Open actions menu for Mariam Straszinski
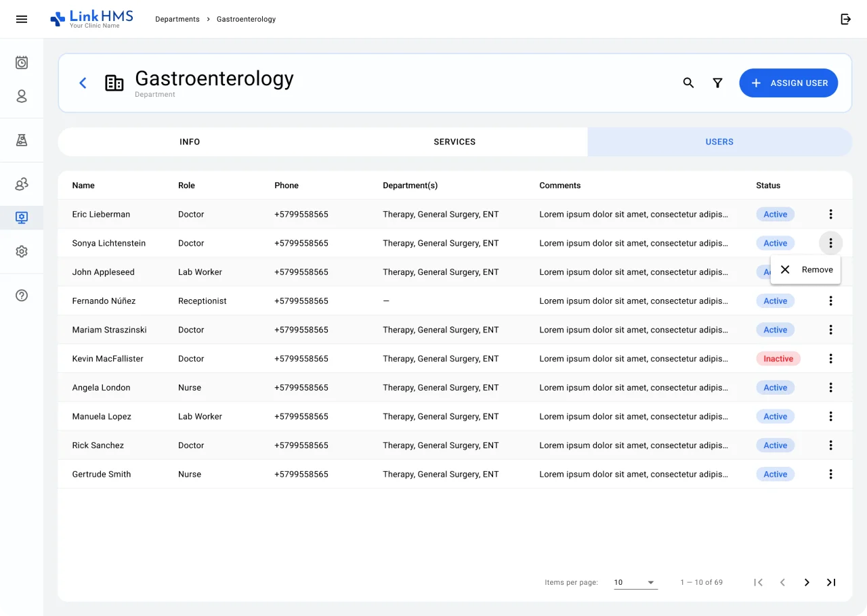867x616 pixels. (x=830, y=330)
